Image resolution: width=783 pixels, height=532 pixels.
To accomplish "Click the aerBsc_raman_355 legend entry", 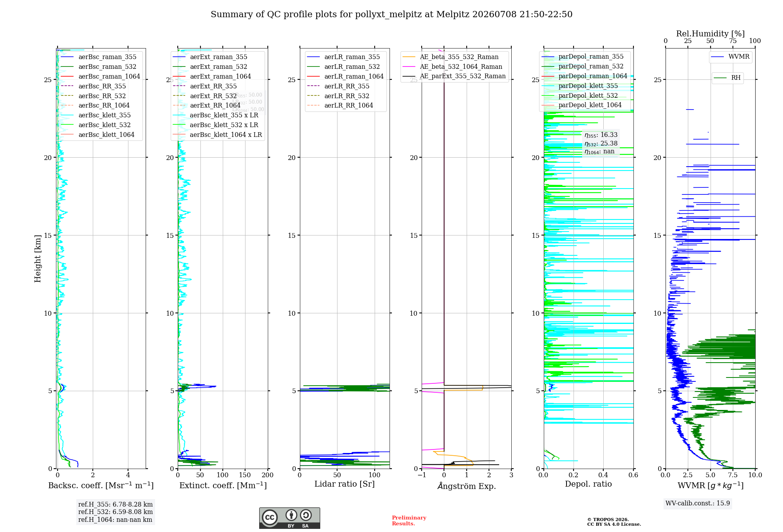I will [x=98, y=57].
